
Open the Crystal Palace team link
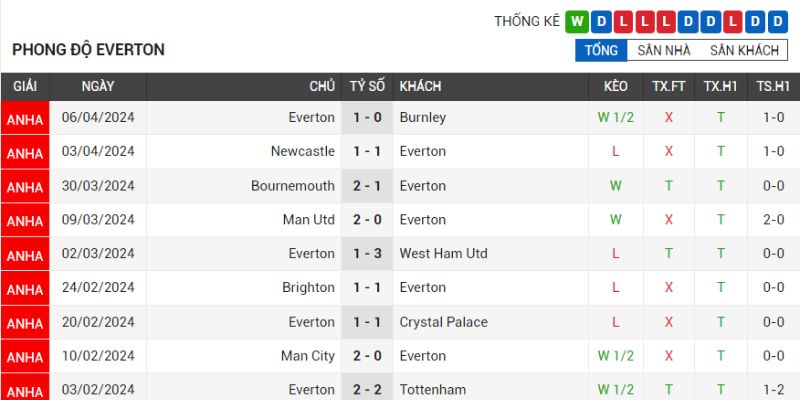coord(443,322)
